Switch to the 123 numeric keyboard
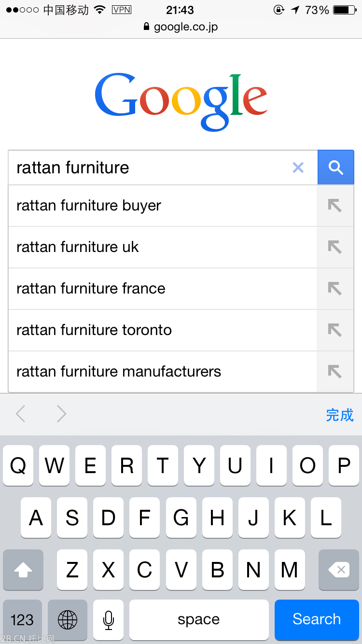Image resolution: width=362 pixels, height=644 pixels. [x=22, y=619]
